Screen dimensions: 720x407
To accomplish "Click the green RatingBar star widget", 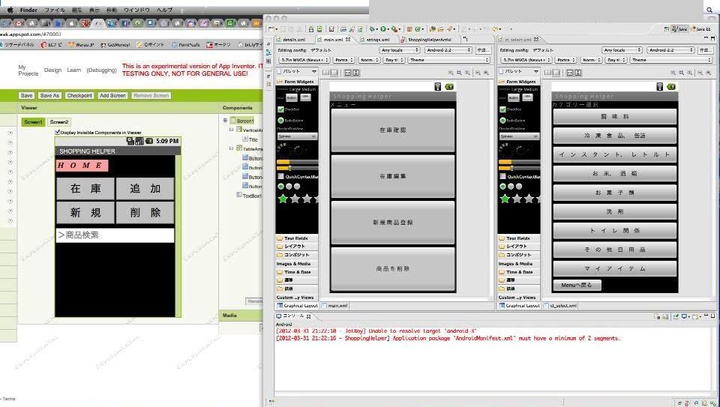I will pos(283,198).
